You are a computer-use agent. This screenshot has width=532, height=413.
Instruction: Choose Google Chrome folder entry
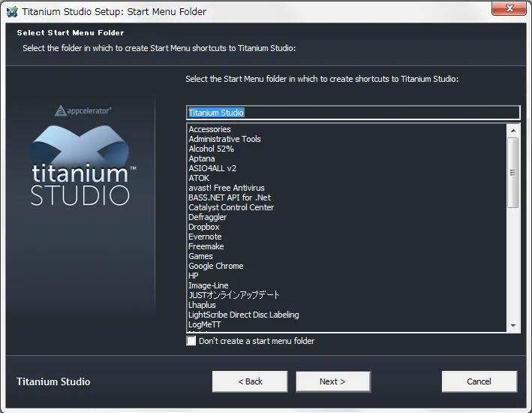(215, 266)
